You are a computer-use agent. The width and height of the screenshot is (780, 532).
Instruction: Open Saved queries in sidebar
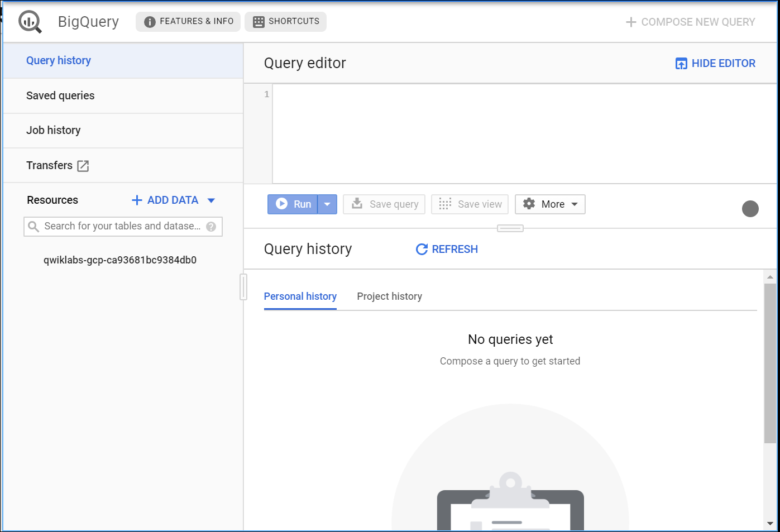(x=60, y=96)
